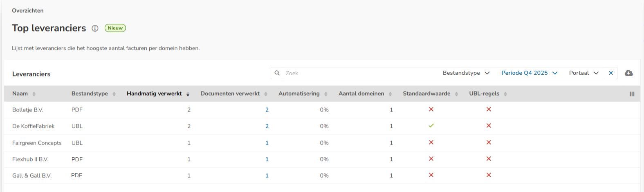Type in the Zoek search field
Viewport: 644px width, 192px height.
(360, 73)
